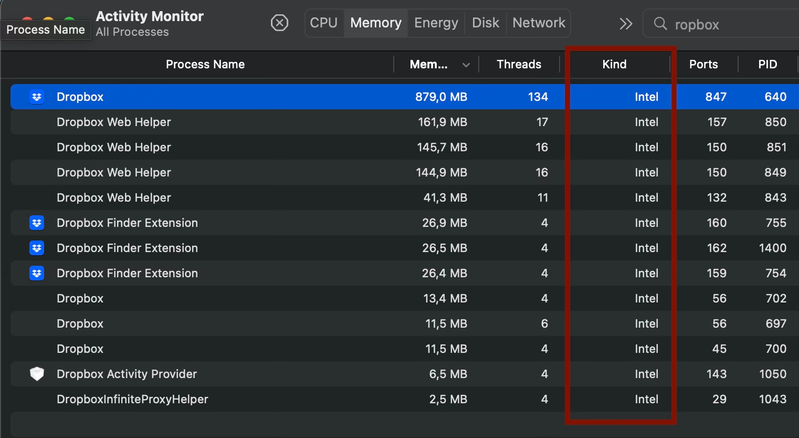Image resolution: width=799 pixels, height=438 pixels.
Task: Open the Energy tab
Action: click(436, 23)
